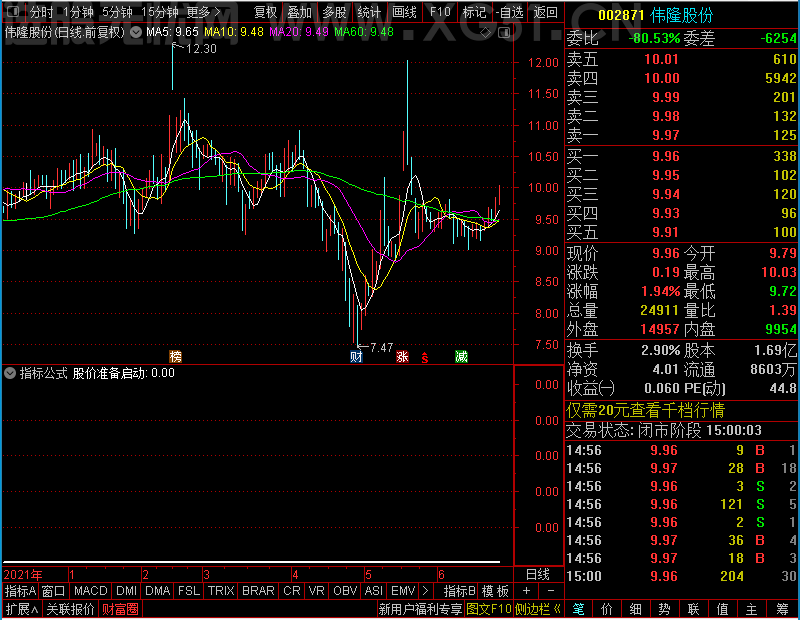Click the plus zoom-in button
Screen dimensions: 800x620
point(526,590)
